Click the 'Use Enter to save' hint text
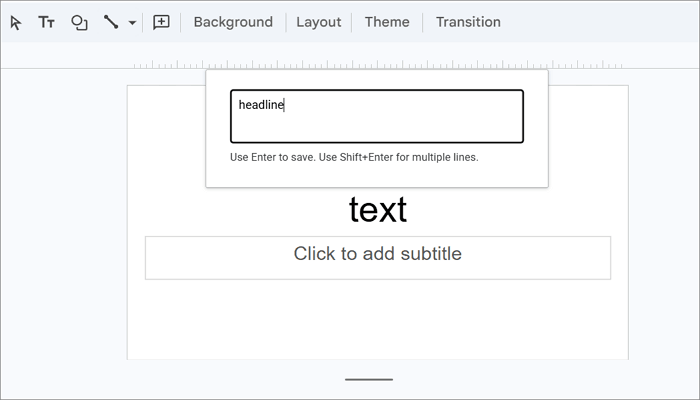 pos(354,157)
